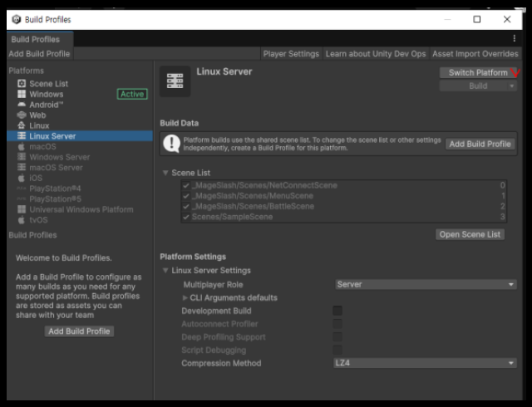532x407 pixels.
Task: Select Windows platform in the list
Action: (80, 94)
